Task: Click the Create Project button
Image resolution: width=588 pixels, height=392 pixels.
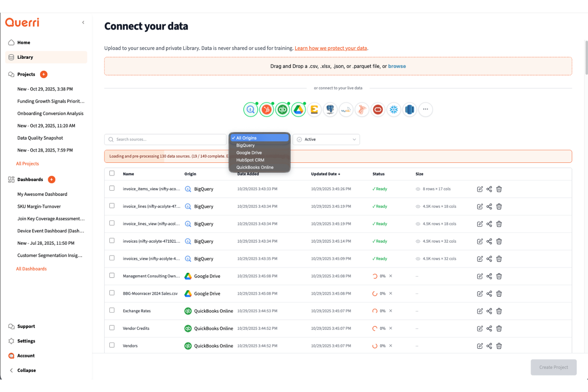Action: coord(553,367)
